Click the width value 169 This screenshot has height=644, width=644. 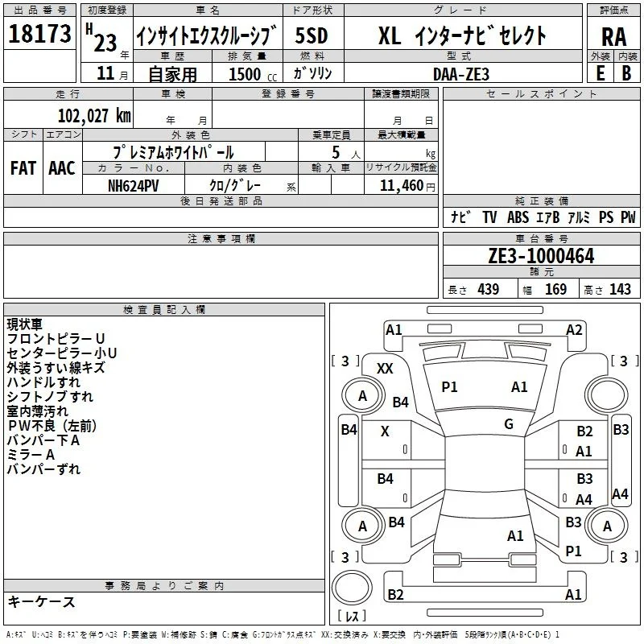555,289
